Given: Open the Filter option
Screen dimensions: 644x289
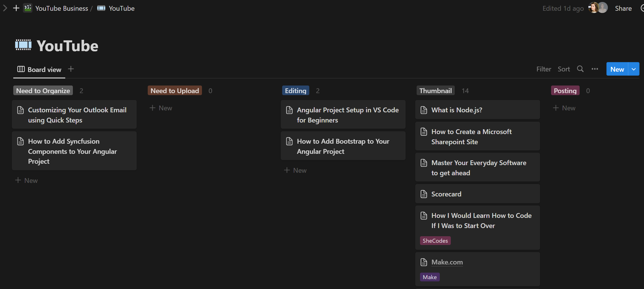Looking at the screenshot, I should [x=544, y=69].
